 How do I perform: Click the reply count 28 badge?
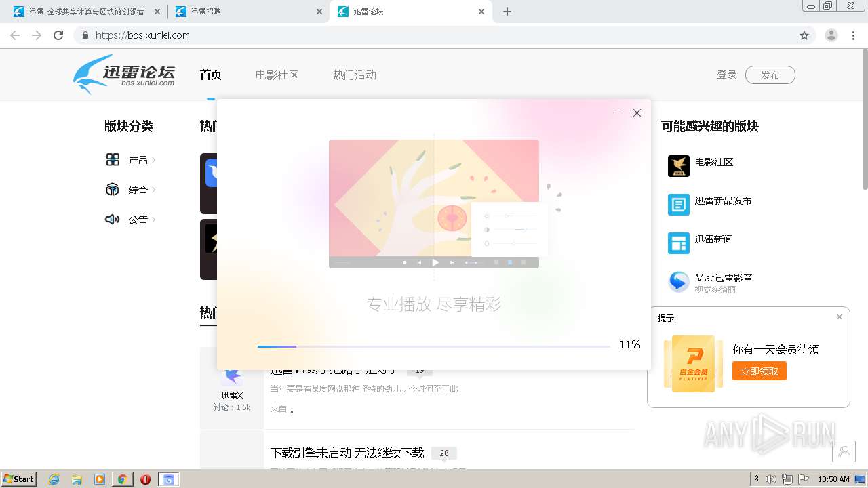click(444, 453)
